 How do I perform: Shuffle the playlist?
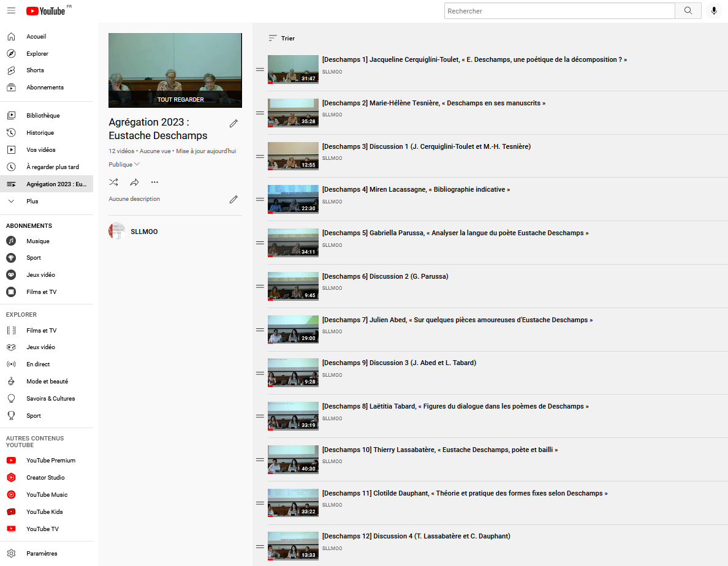114,183
